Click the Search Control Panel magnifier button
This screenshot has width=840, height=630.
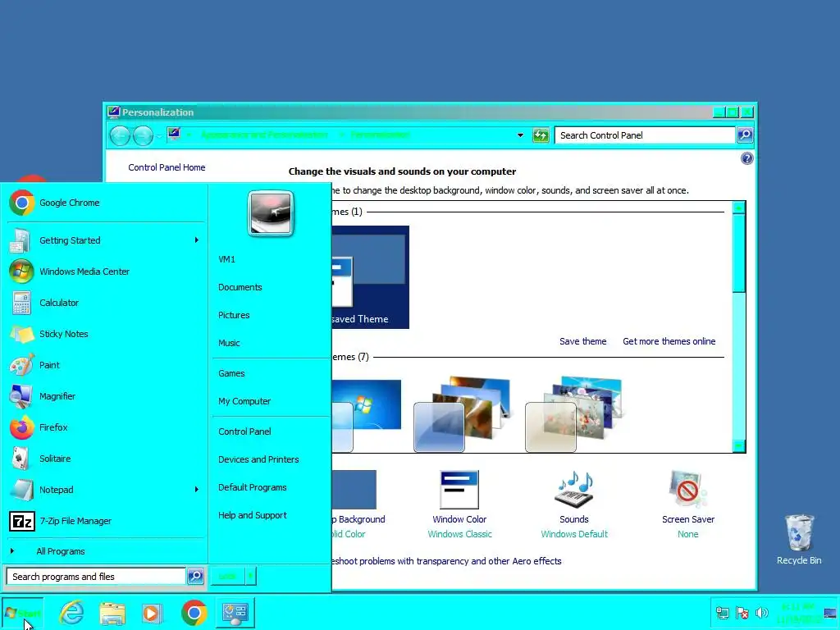pyautogui.click(x=745, y=135)
